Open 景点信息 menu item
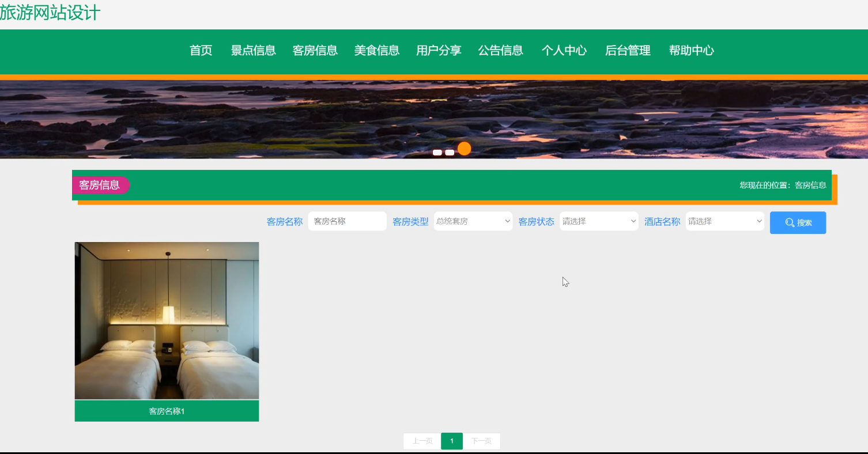868x454 pixels. click(253, 51)
